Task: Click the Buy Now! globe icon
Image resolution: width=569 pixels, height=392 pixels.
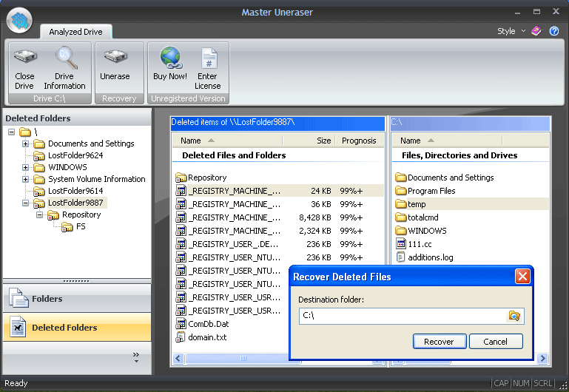Action: point(171,58)
